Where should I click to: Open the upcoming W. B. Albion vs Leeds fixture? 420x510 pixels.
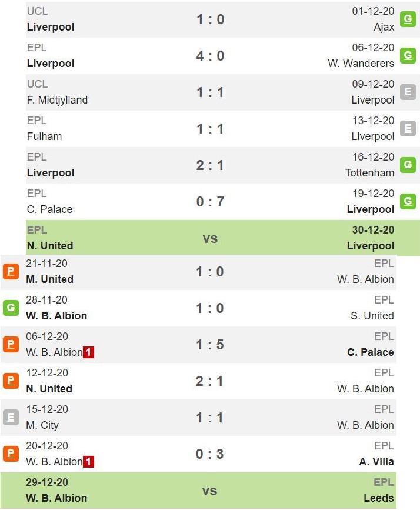[198, 491]
